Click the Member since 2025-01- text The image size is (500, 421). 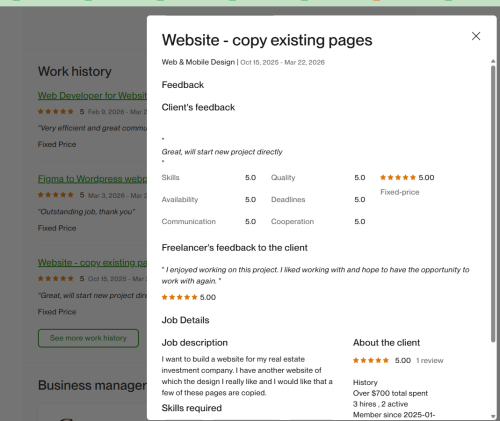coord(394,415)
